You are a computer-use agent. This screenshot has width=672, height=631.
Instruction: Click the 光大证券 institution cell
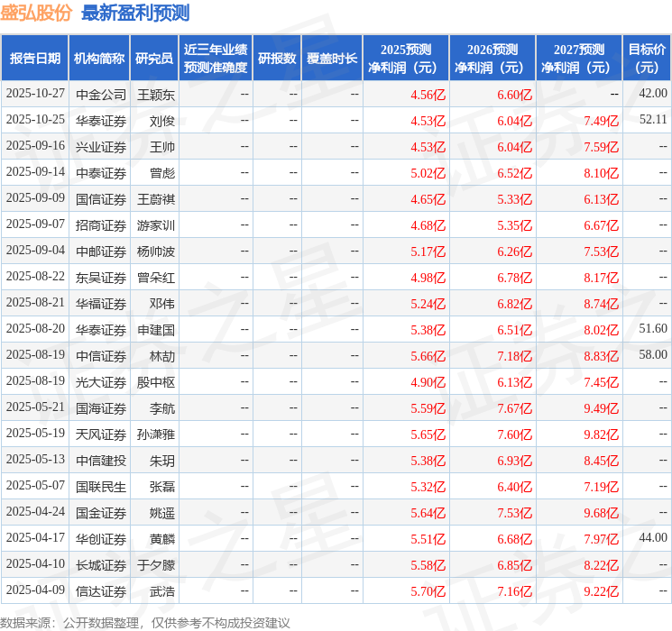pyautogui.click(x=101, y=382)
